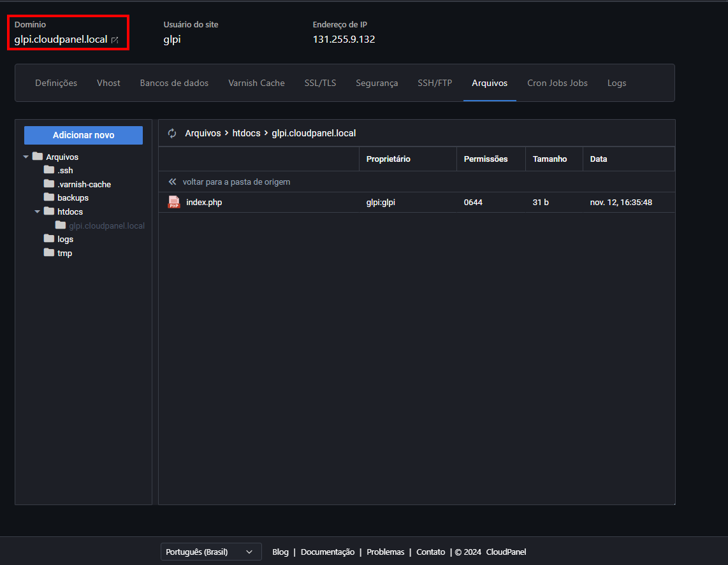Open the external link icon next to the domain

click(x=115, y=40)
